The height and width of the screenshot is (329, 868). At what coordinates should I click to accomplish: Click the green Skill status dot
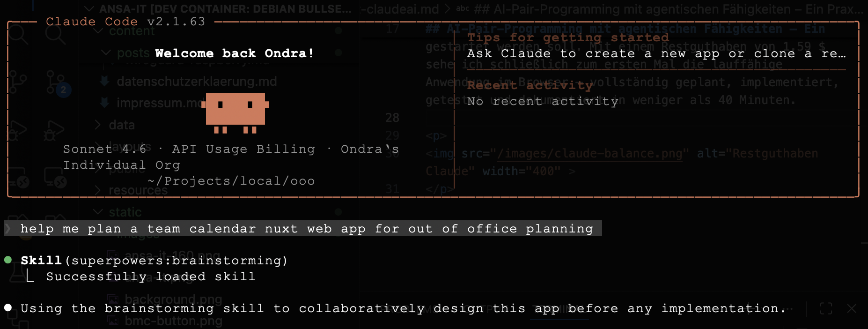[8, 260]
